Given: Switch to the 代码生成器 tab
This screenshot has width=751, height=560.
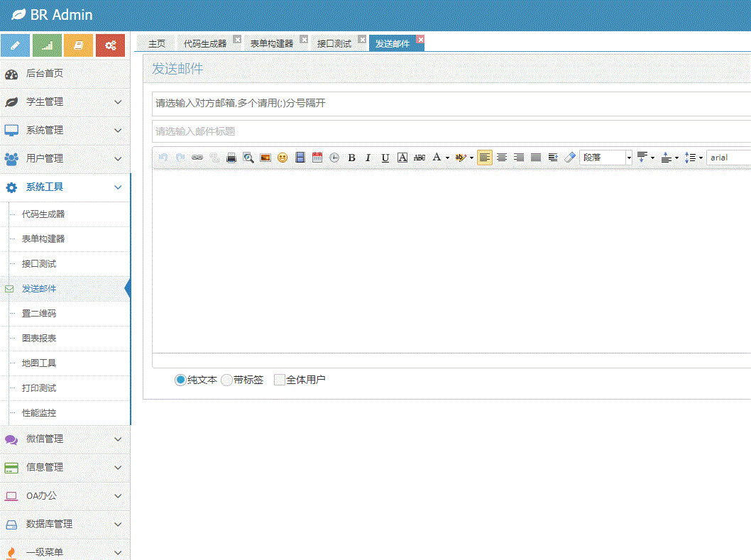Looking at the screenshot, I should point(205,43).
